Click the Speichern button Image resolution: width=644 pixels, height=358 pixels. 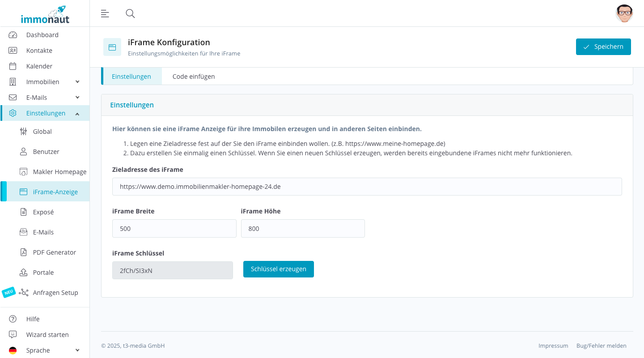(603, 47)
